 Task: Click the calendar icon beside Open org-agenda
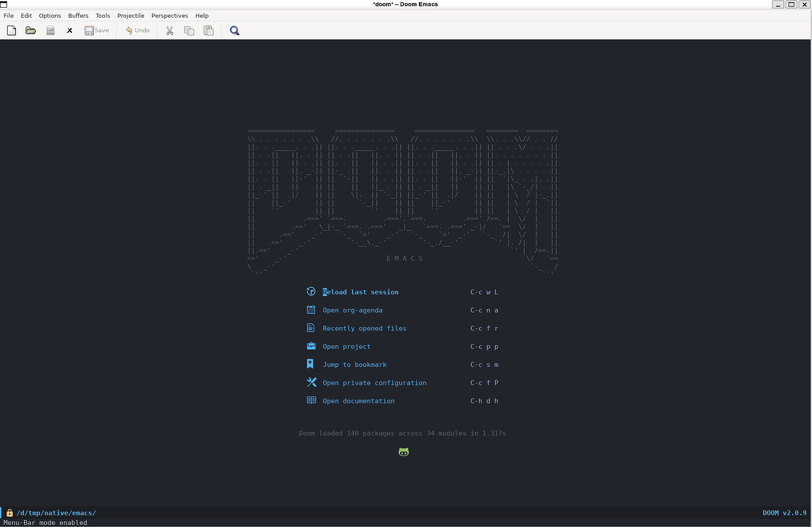pyautogui.click(x=311, y=310)
